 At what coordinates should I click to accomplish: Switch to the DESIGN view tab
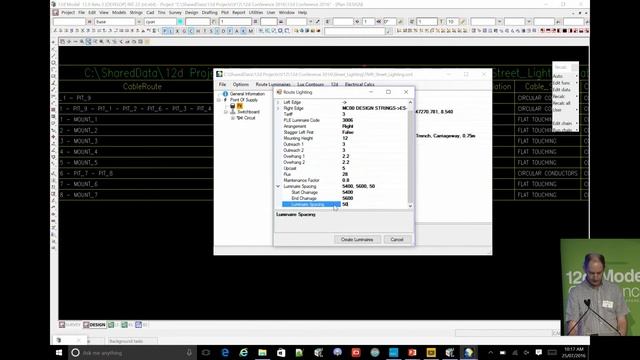click(x=95, y=325)
